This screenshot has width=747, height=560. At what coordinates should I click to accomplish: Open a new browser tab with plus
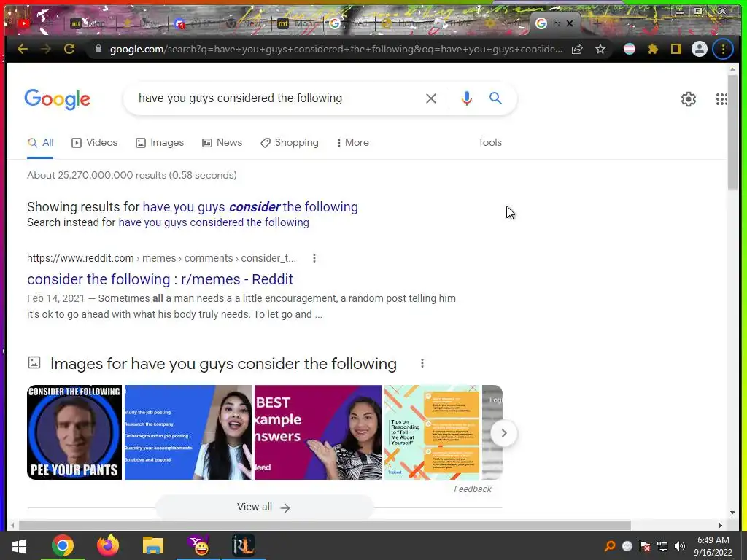click(x=597, y=23)
